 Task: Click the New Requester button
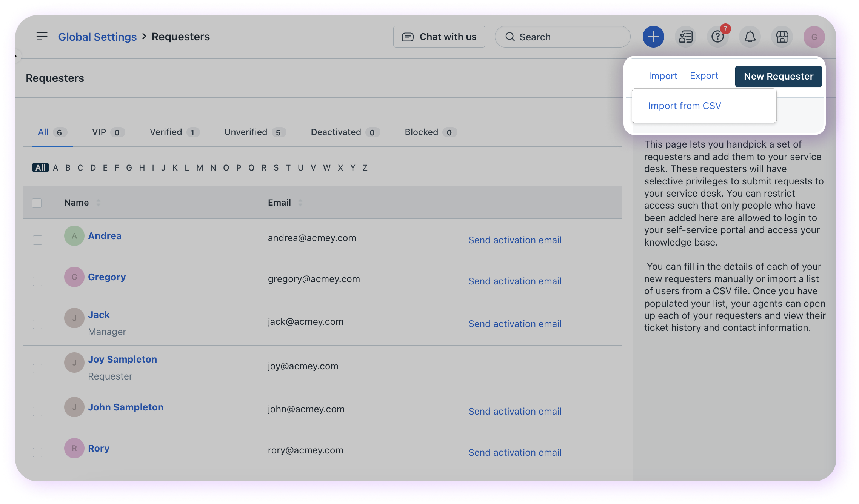coord(778,76)
